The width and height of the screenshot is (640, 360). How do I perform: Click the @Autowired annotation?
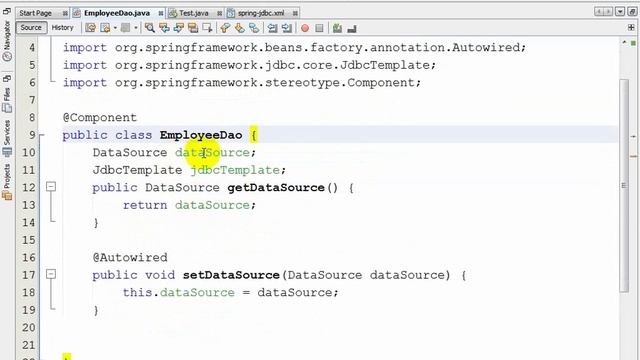pos(130,258)
